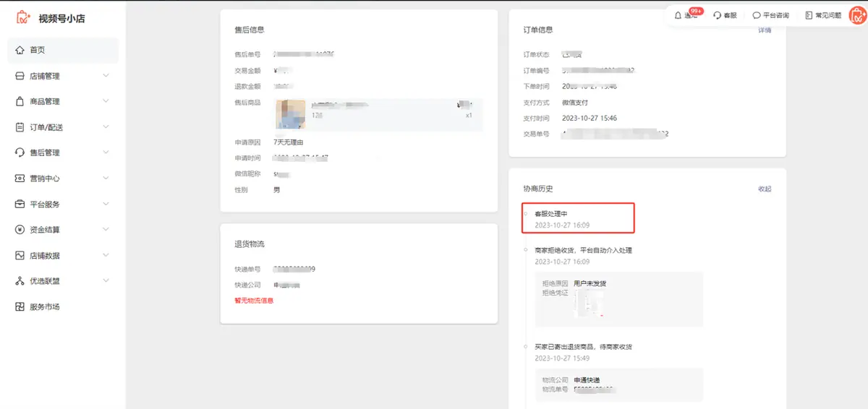Click the 平台咨询 chat bubble icon

pyautogui.click(x=757, y=15)
